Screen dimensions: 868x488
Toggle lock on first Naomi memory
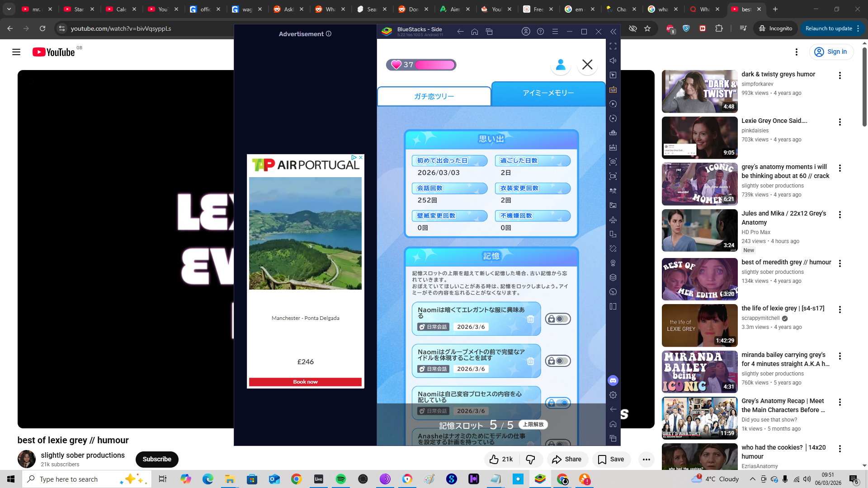(x=558, y=319)
